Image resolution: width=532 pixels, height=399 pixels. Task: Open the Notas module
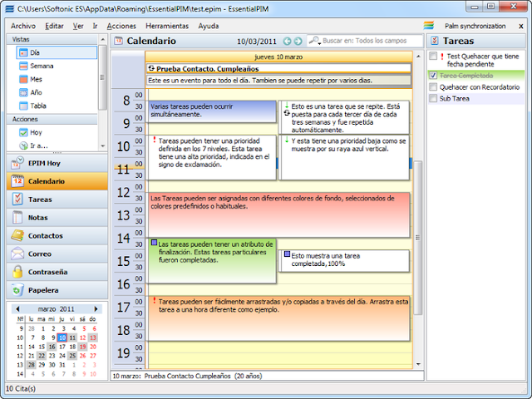(57, 218)
